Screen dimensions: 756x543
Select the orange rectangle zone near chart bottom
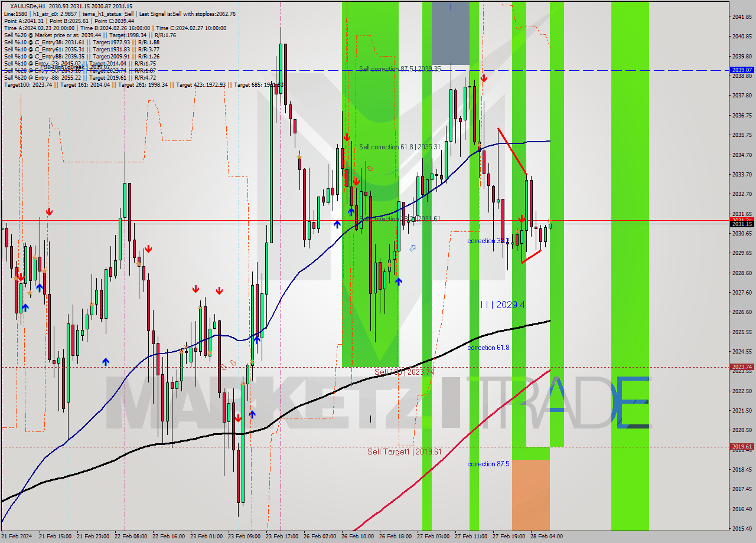point(531,495)
